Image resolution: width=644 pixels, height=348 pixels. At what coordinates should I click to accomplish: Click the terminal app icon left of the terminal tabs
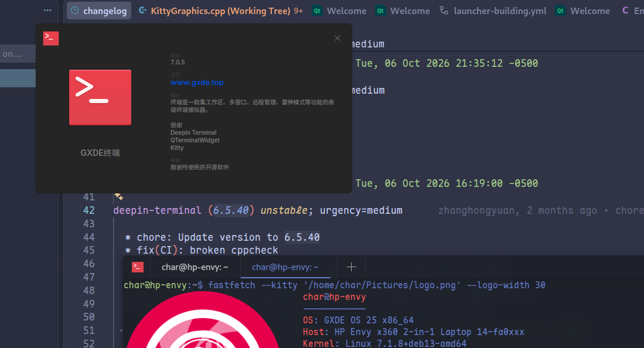point(138,267)
